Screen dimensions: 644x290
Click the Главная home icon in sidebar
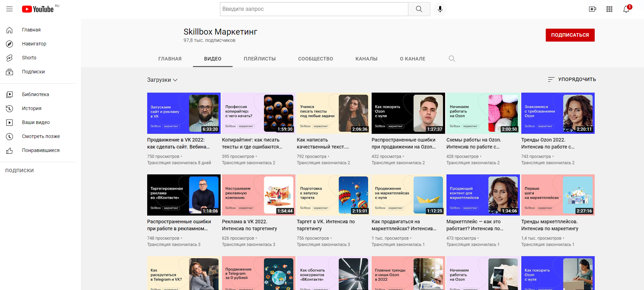[9, 30]
